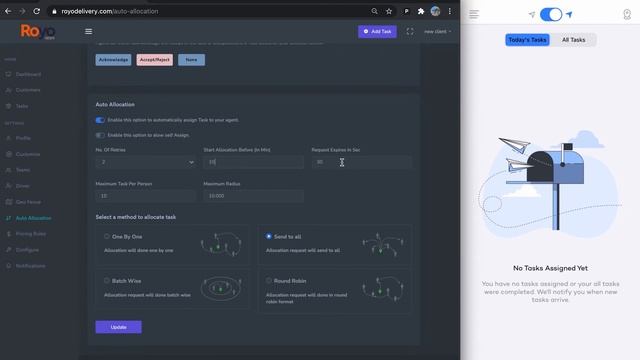Click the Maximum Task Per Person field
The height and width of the screenshot is (360, 640).
pos(146,196)
